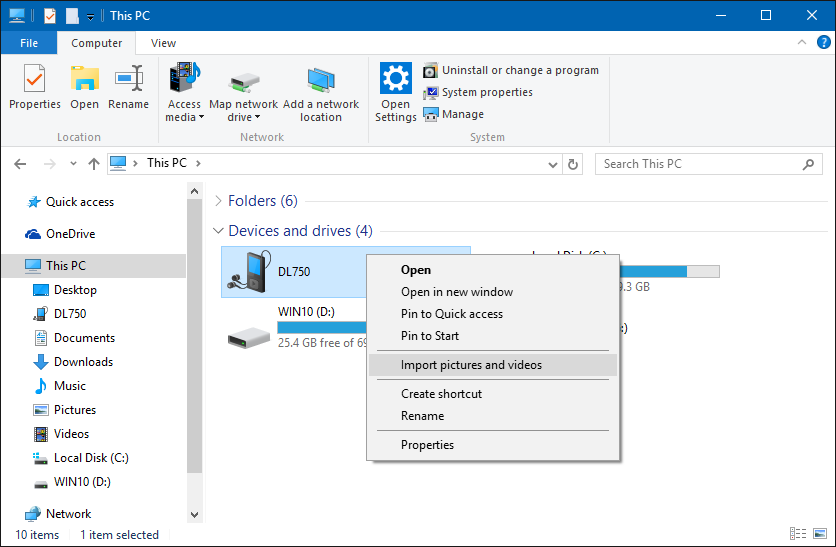The image size is (836, 547).
Task: Click navigation pane scroll up arrow
Action: click(195, 191)
